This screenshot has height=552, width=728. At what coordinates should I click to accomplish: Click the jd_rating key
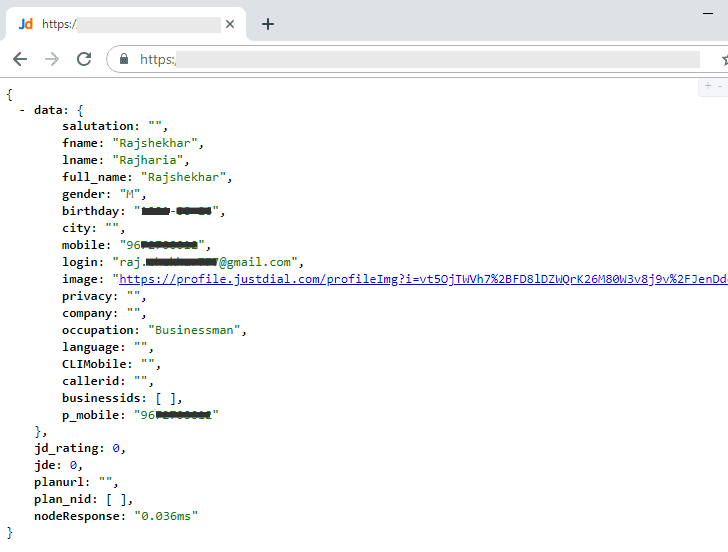click(x=69, y=448)
